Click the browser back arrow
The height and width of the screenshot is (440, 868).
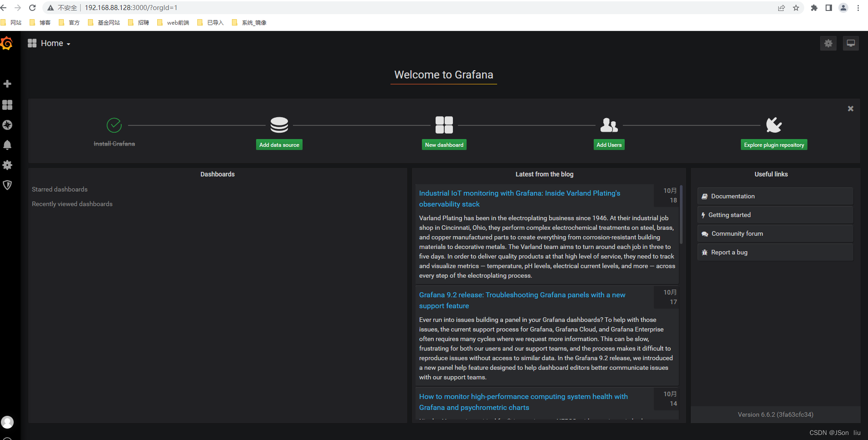click(x=4, y=8)
